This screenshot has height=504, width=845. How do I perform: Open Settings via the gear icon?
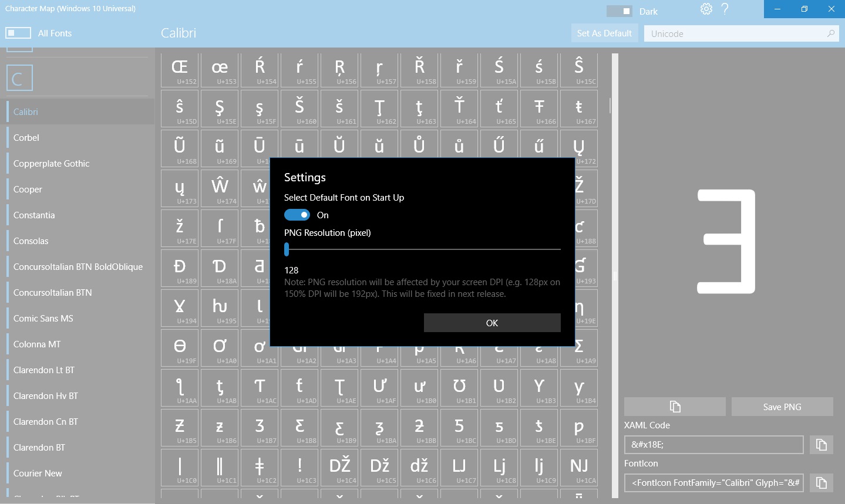[x=706, y=9]
